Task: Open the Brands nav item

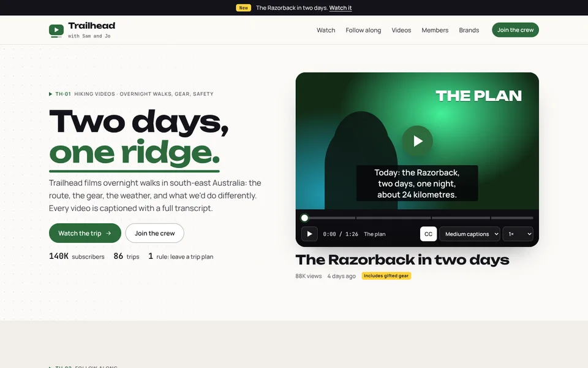Action: pyautogui.click(x=469, y=30)
